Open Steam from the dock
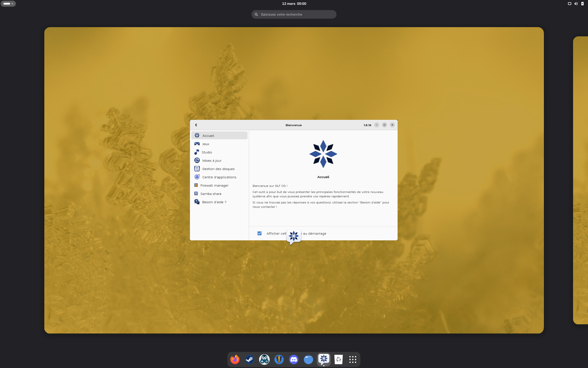 point(249,359)
